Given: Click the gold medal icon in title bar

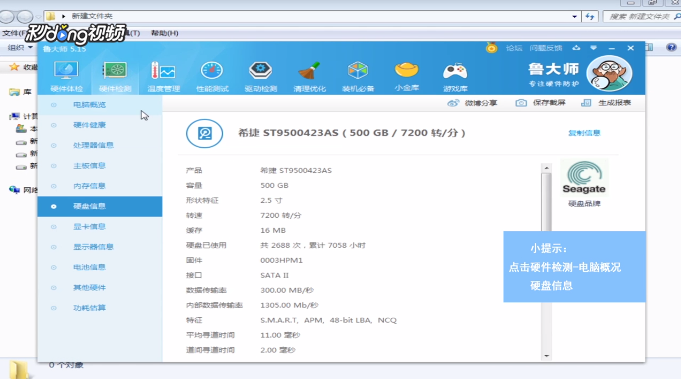Looking at the screenshot, I should [x=492, y=47].
